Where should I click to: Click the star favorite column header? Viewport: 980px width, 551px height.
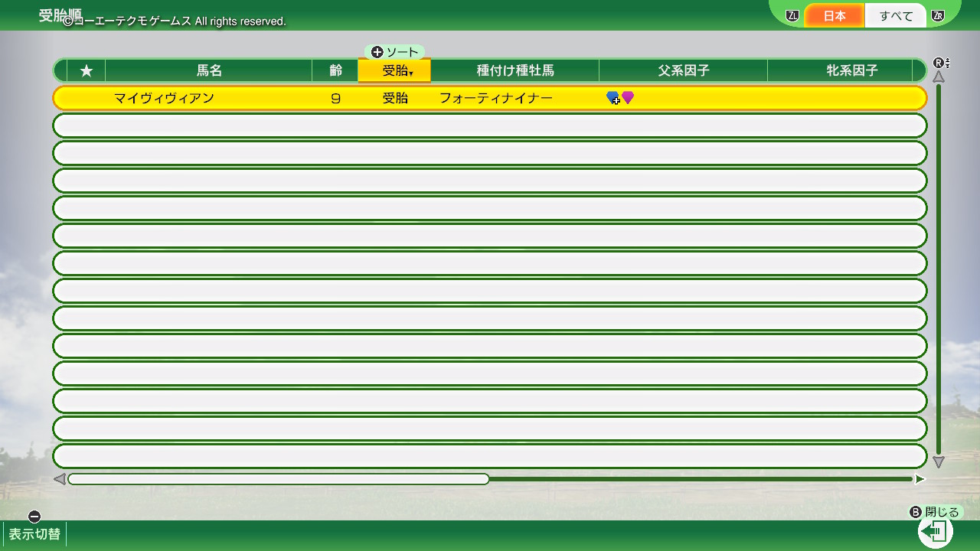coord(87,71)
